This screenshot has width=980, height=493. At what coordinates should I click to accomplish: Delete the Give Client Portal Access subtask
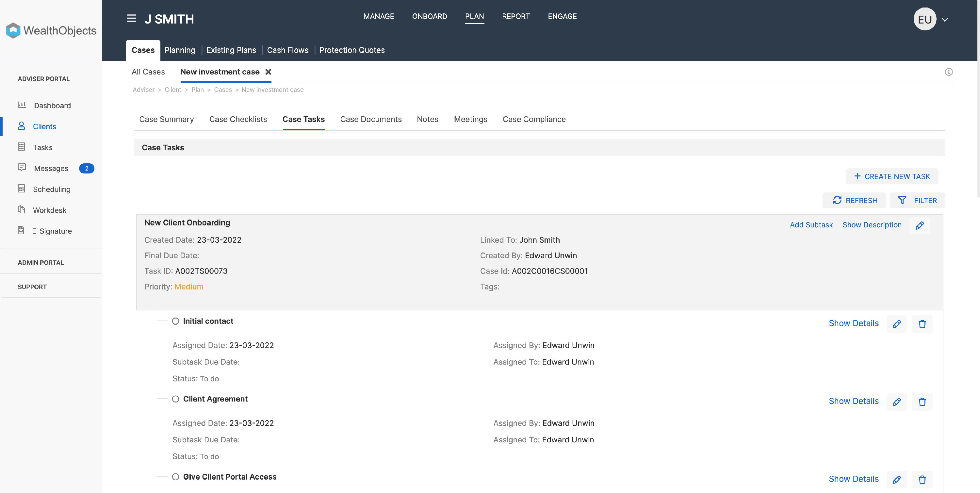tap(922, 480)
